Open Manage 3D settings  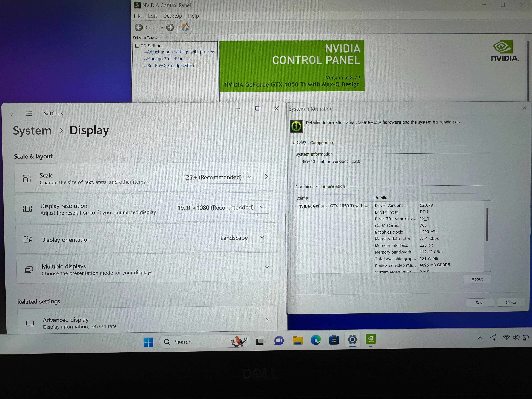pyautogui.click(x=166, y=59)
